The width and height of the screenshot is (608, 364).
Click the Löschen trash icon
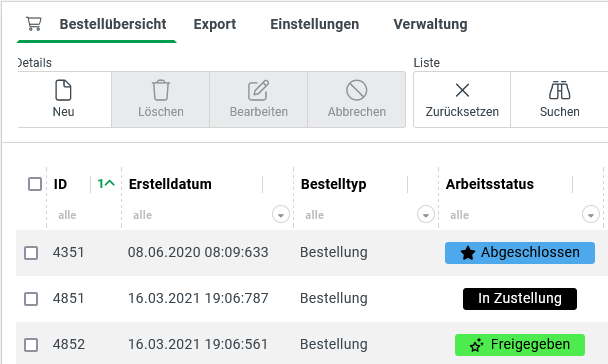(161, 90)
